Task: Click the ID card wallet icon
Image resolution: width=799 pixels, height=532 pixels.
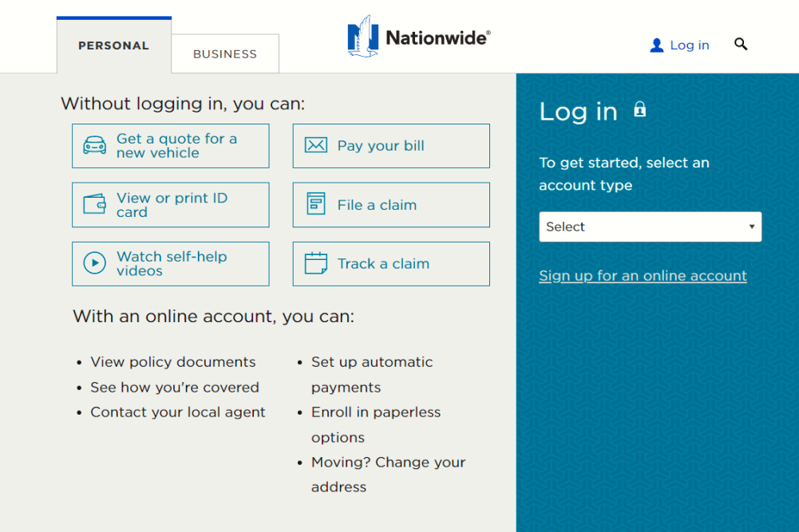Action: tap(94, 204)
